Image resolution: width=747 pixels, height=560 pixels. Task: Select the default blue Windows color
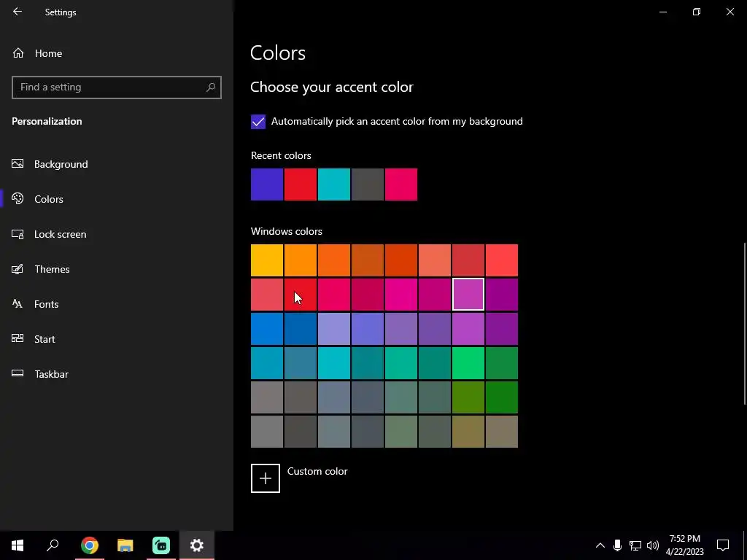pos(267,329)
